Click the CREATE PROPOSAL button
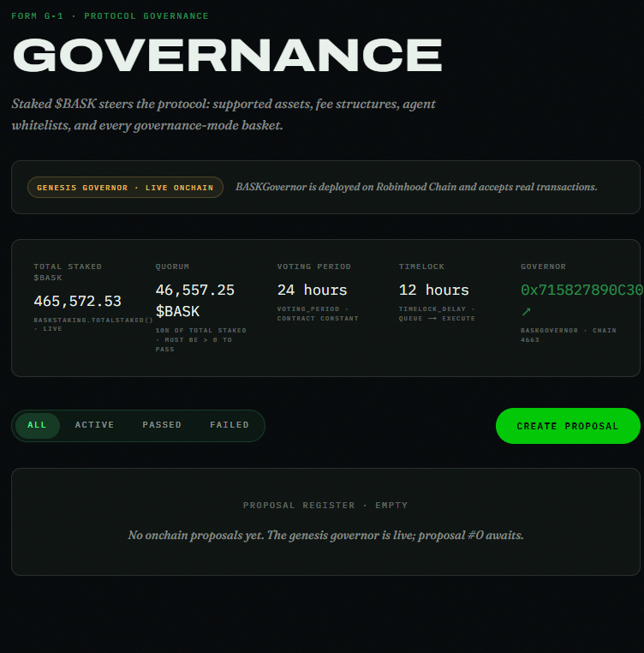644x653 pixels. [x=568, y=426]
